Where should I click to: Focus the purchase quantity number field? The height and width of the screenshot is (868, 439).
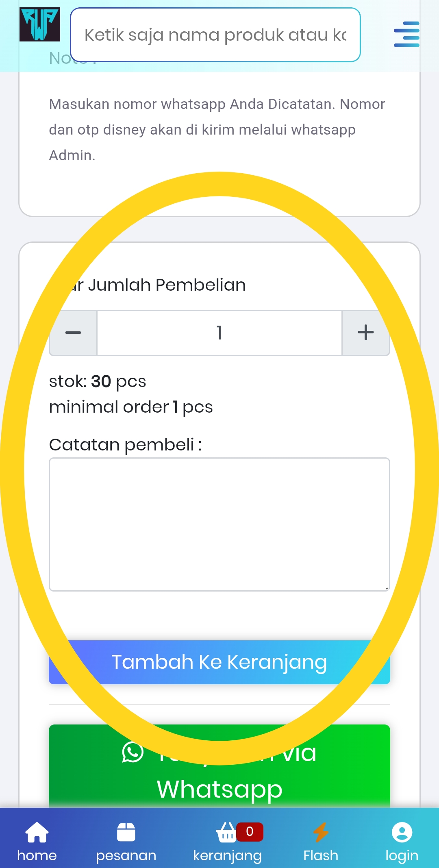pos(219,333)
